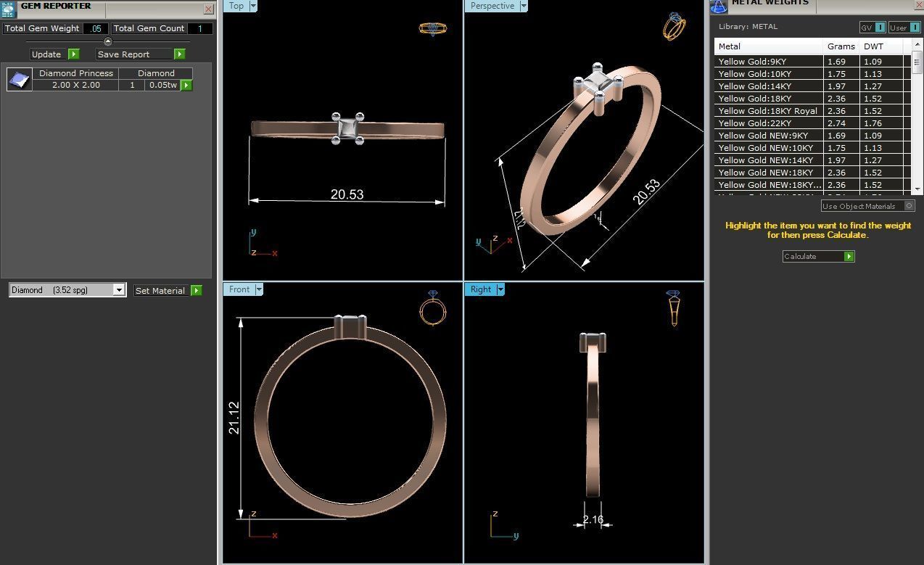924x565 pixels.
Task: Toggle the GV library switch
Action: (880, 28)
